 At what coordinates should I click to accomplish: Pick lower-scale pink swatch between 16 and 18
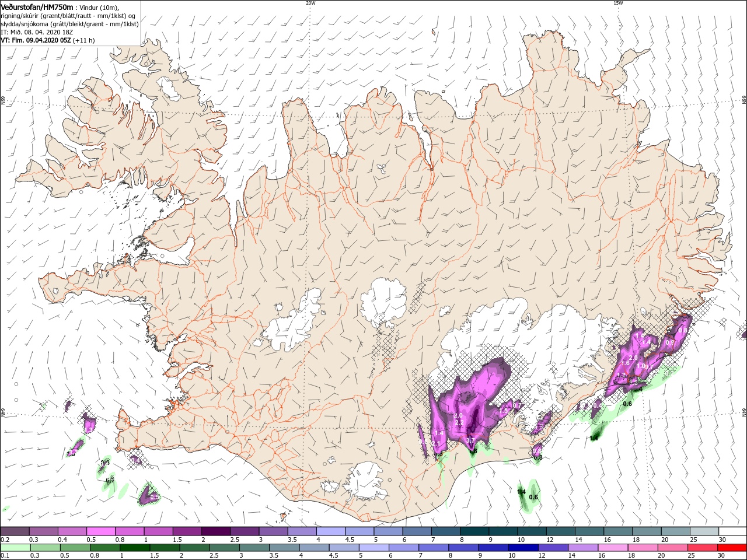(613, 548)
